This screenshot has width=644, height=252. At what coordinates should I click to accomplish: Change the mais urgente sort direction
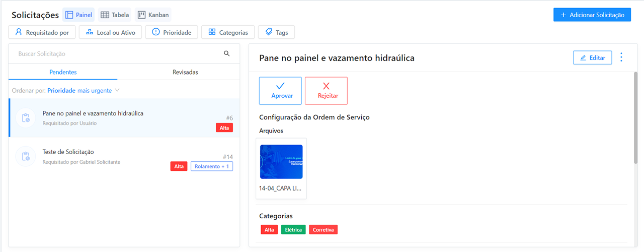point(95,91)
